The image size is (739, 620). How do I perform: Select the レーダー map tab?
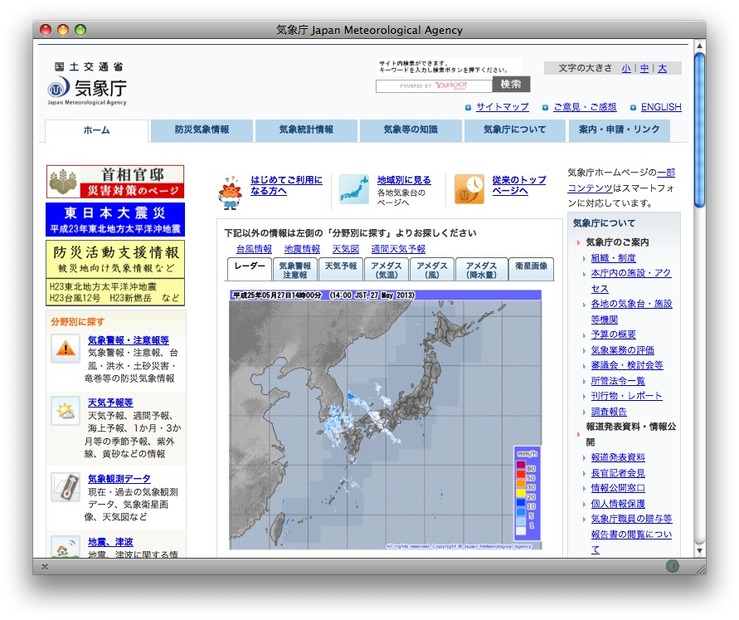coord(249,269)
